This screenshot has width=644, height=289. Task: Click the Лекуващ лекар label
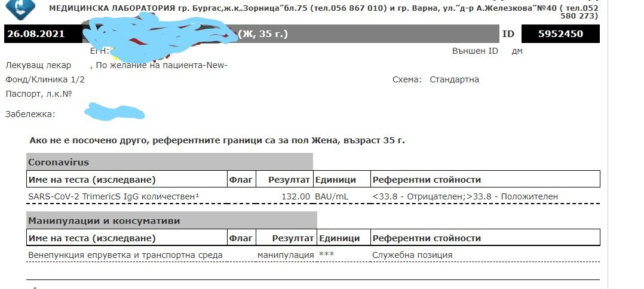(x=38, y=65)
